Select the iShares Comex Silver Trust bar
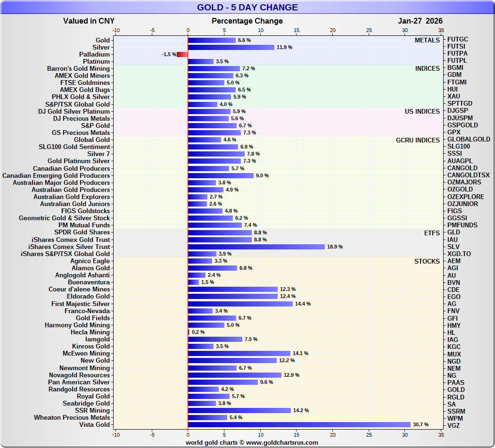This screenshot has width=495, height=448. click(256, 247)
